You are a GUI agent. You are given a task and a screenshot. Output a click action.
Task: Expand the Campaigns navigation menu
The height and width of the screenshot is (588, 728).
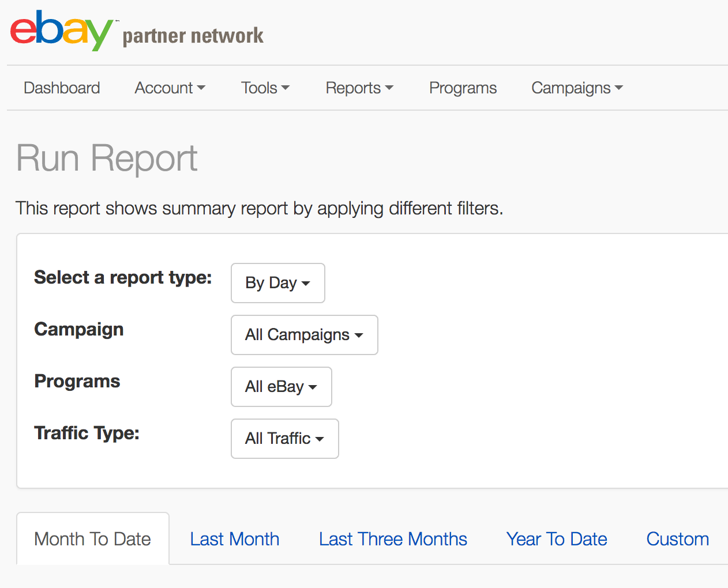pyautogui.click(x=577, y=88)
